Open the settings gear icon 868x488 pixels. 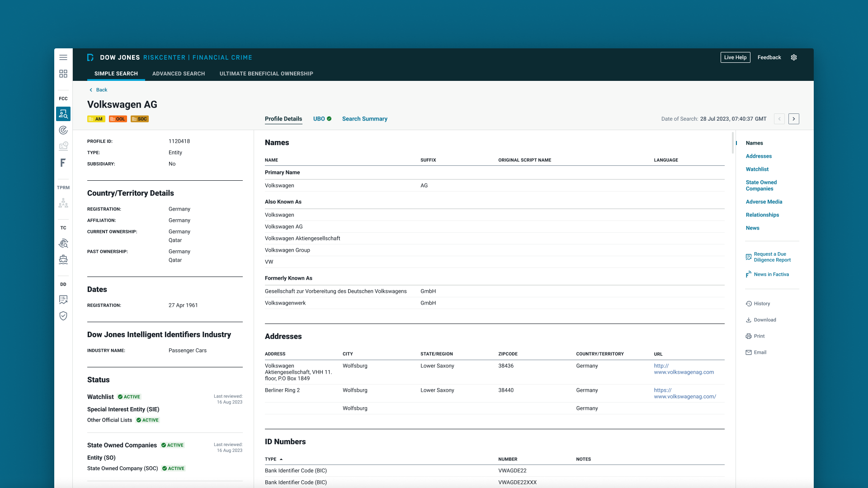[794, 57]
